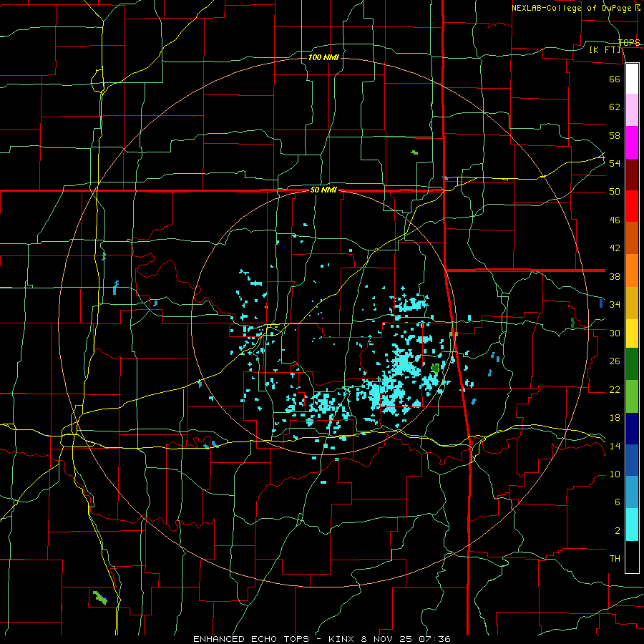Click the black TH threshold legend swatch
644x644 pixels.
click(632, 557)
